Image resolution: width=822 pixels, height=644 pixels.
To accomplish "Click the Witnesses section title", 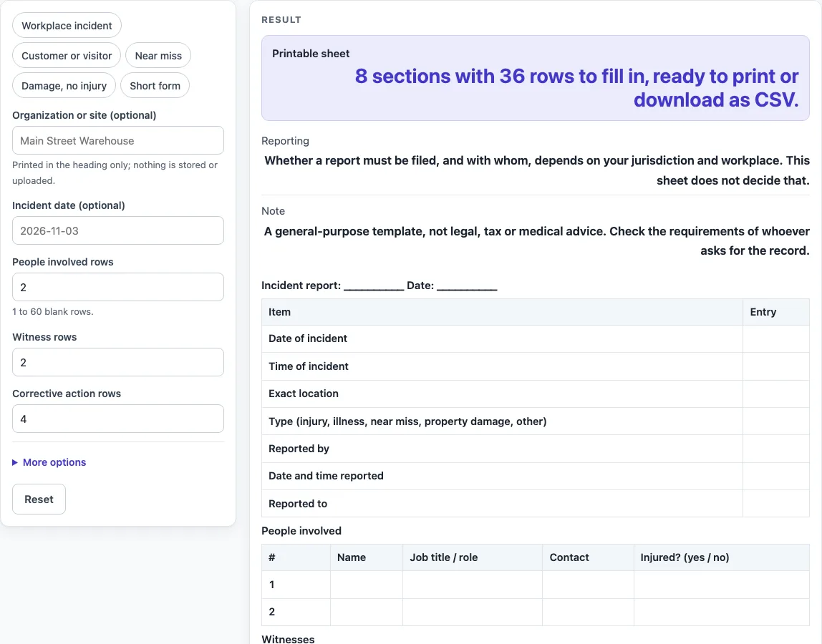I will 288,639.
